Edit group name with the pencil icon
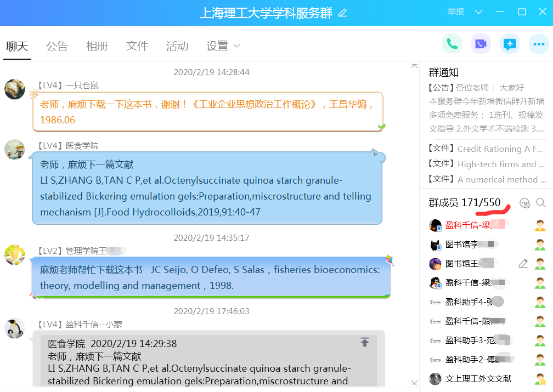 [342, 13]
